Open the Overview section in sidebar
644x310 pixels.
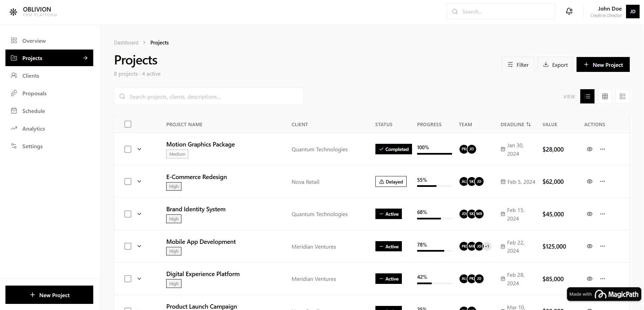[x=34, y=40]
